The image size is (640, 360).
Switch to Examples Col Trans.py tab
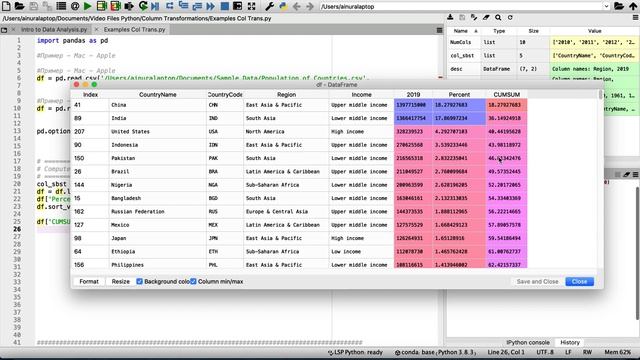134,30
